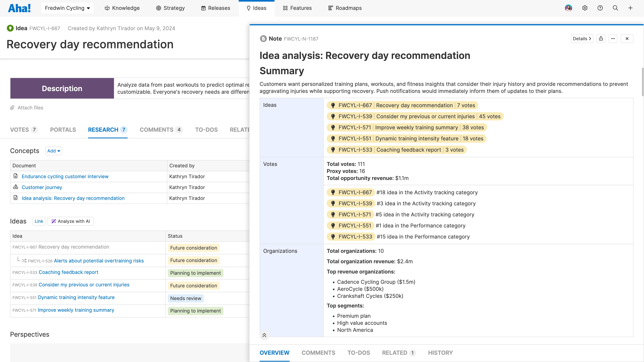
Task: Click the help question mark icon
Action: click(600, 8)
